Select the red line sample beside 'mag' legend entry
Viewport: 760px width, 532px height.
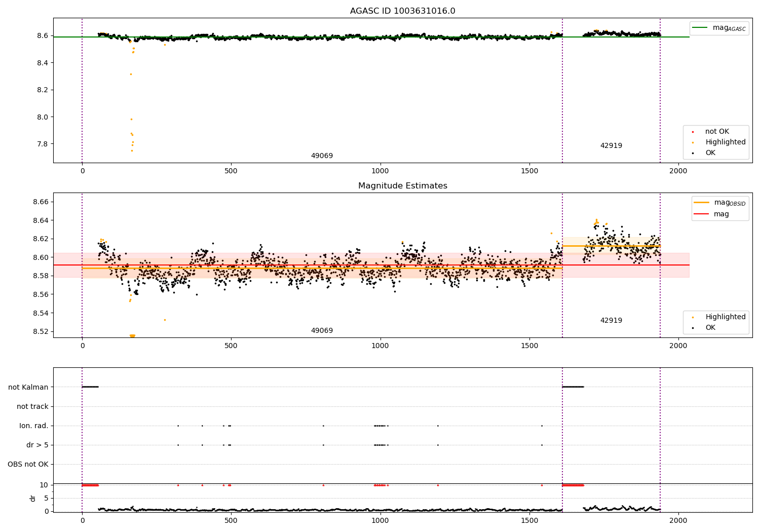pyautogui.click(x=702, y=214)
